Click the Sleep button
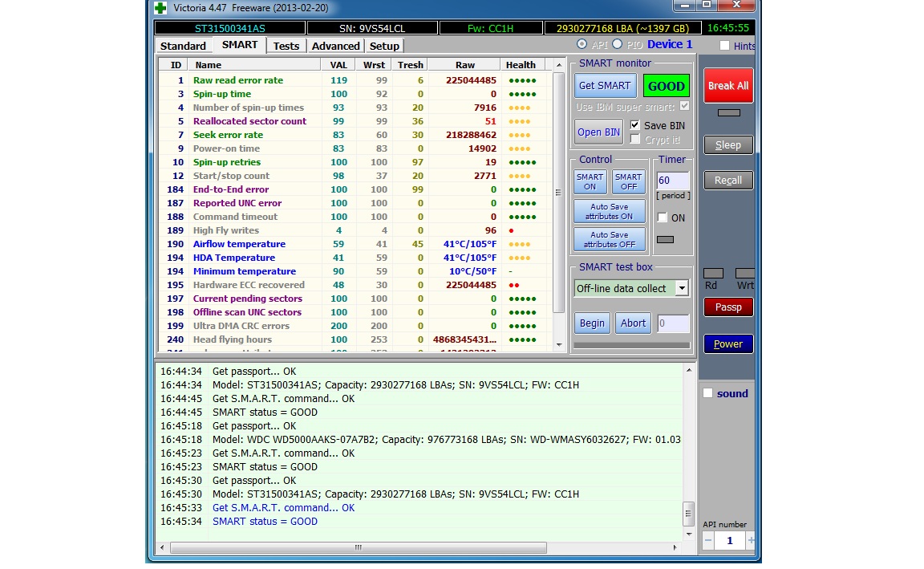 point(728,145)
